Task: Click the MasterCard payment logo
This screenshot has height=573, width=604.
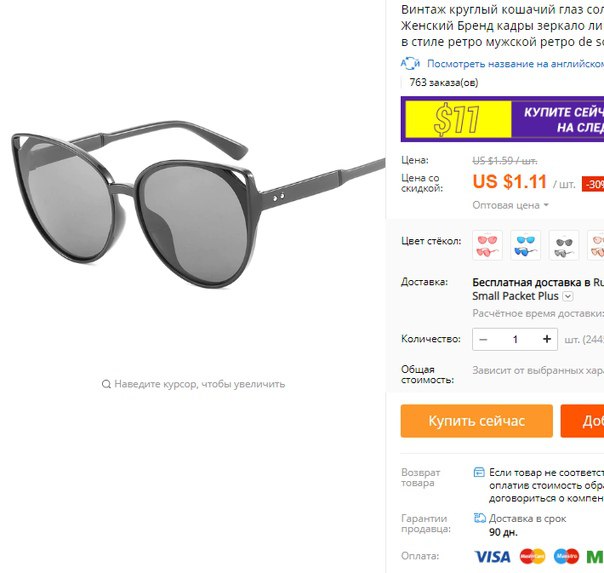Action: pyautogui.click(x=532, y=556)
